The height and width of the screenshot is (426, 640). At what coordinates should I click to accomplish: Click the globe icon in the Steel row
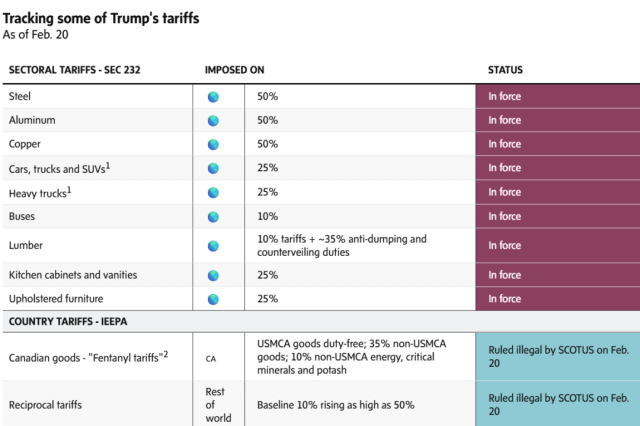tap(212, 97)
